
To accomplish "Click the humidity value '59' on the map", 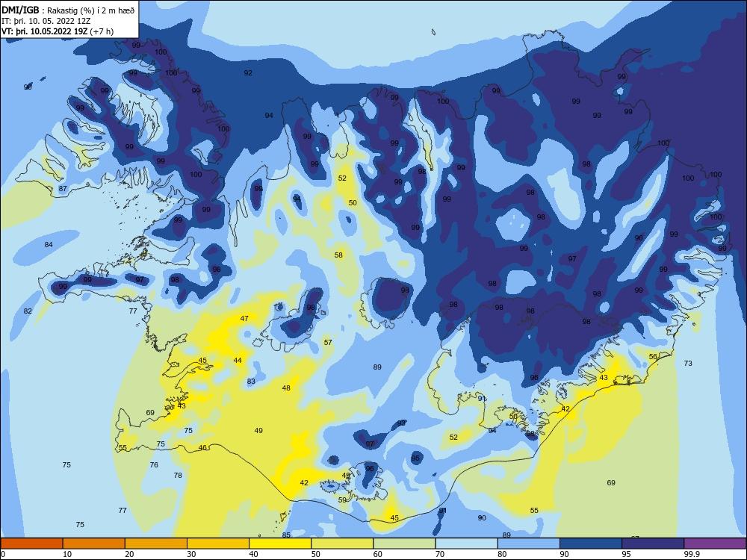I will pos(343,500).
